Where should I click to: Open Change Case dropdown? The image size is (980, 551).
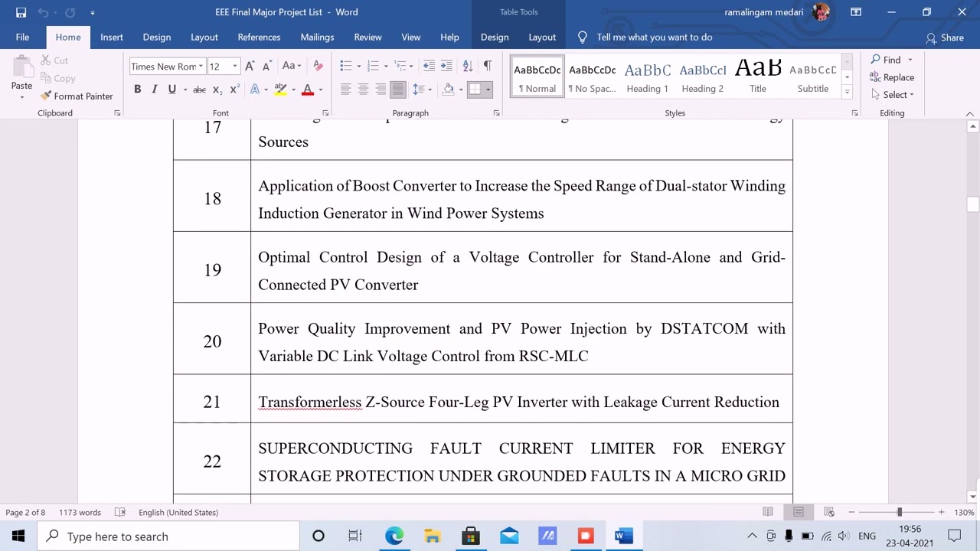pos(292,66)
